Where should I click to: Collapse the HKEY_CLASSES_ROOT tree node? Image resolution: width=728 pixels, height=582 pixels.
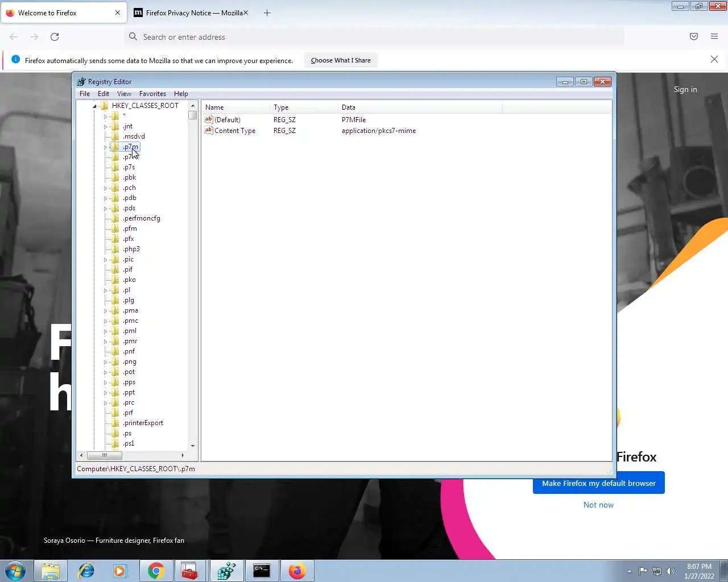pos(95,106)
